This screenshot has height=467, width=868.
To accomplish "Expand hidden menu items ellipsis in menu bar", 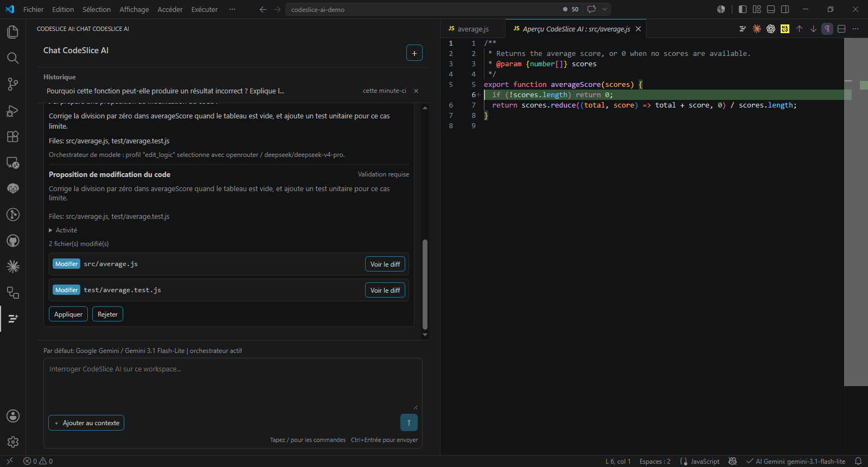I will pyautogui.click(x=232, y=9).
